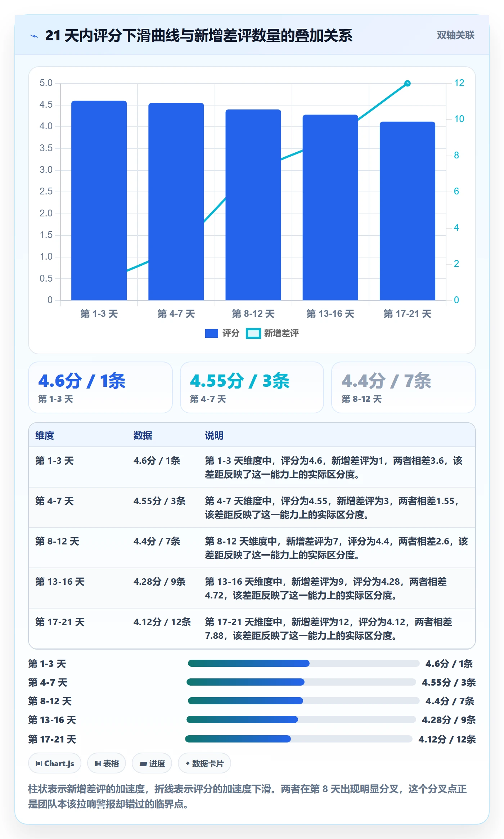Select table cell 4.12分 / 12条

click(162, 622)
